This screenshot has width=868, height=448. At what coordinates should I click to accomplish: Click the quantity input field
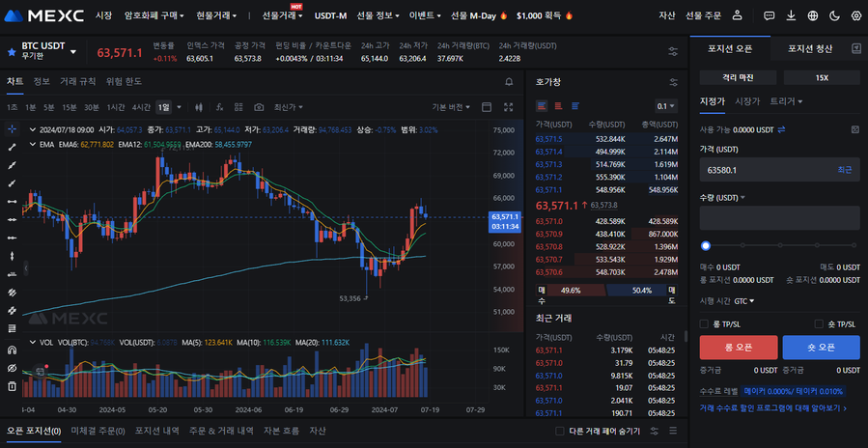click(779, 218)
